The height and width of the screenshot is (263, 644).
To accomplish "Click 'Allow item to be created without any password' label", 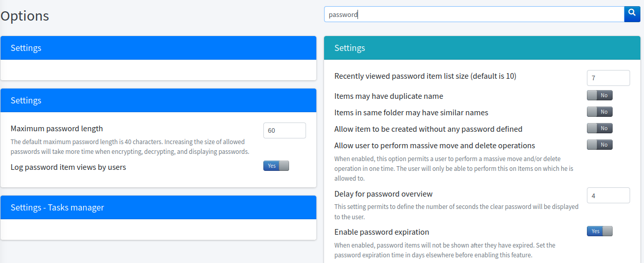I will 428,129.
